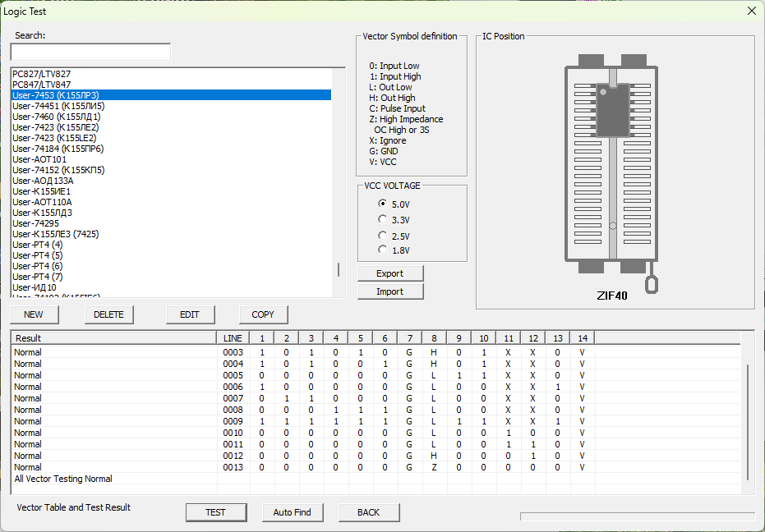Start Auto Find chip detection
765x532 pixels.
pyautogui.click(x=292, y=512)
